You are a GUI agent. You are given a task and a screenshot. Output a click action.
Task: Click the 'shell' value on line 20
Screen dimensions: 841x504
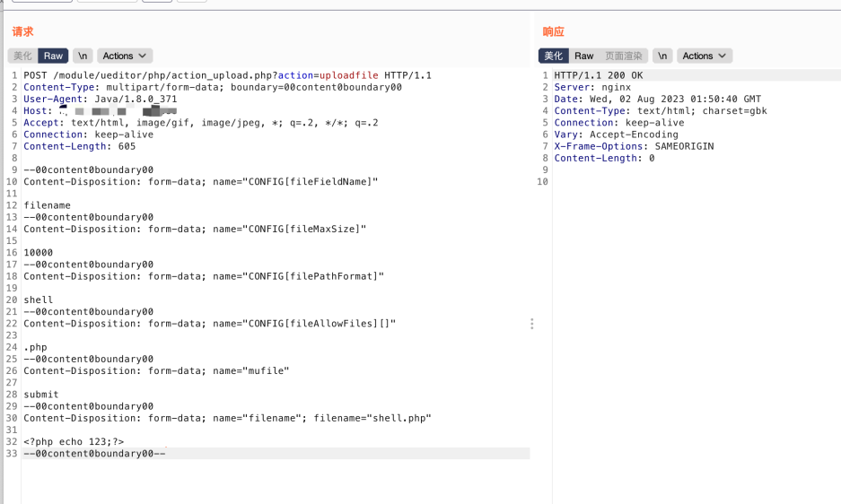pos(38,300)
